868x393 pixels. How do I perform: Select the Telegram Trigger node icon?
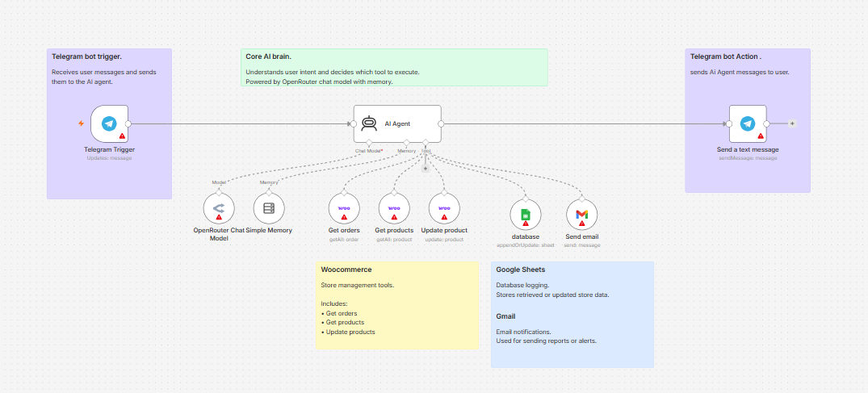(110, 124)
